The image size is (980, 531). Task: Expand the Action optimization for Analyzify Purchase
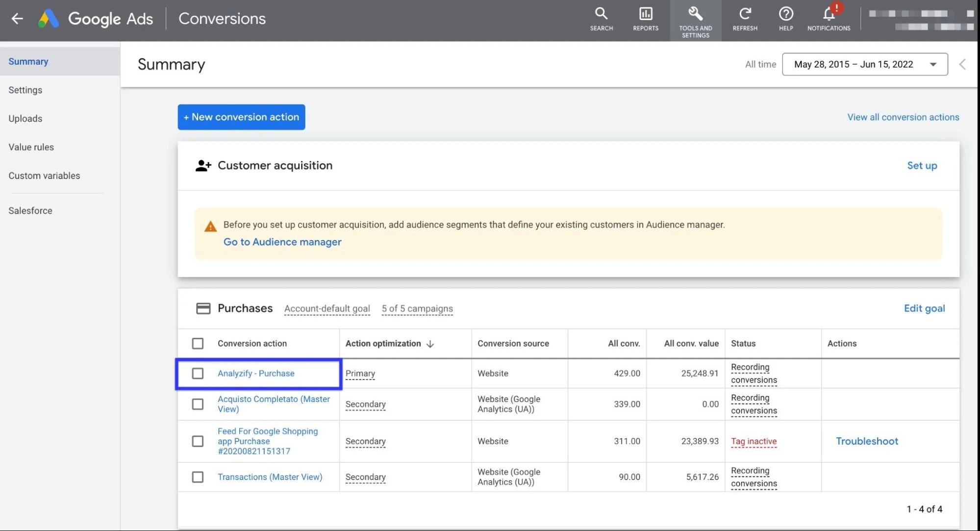click(x=359, y=373)
